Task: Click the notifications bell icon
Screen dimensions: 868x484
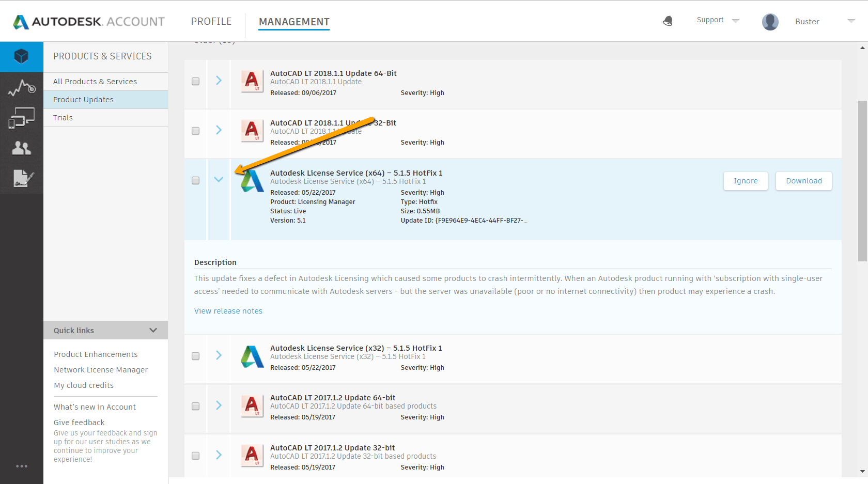Action: click(668, 21)
